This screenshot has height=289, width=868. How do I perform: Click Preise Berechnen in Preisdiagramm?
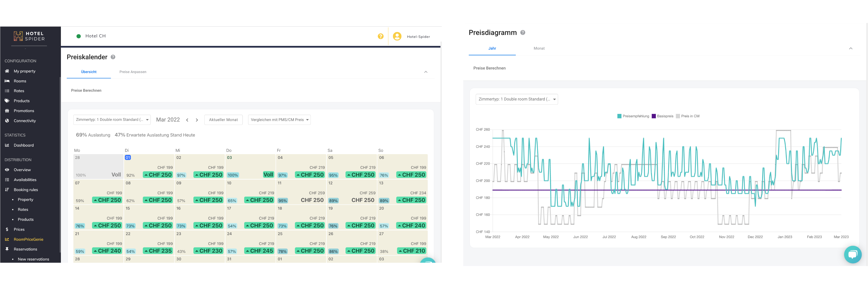(x=489, y=68)
